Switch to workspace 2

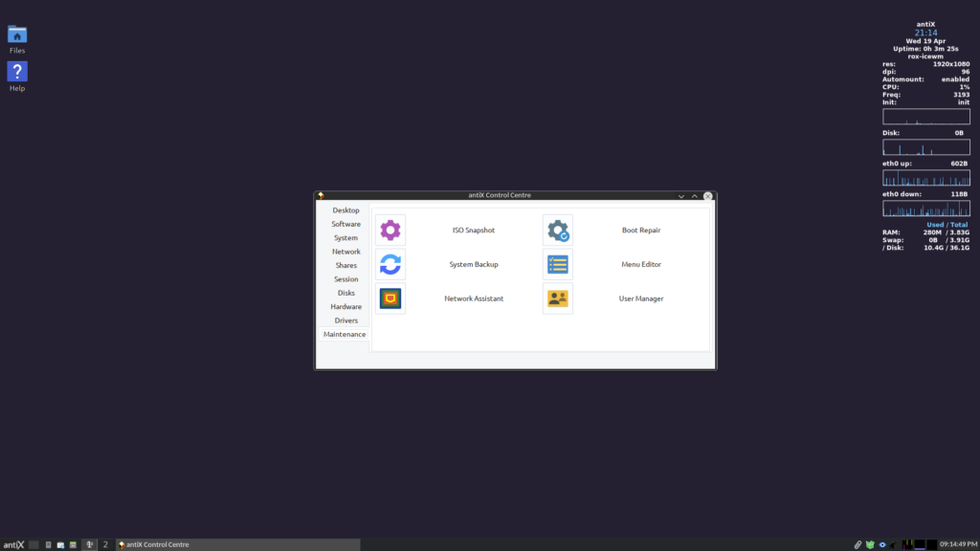[x=105, y=543]
